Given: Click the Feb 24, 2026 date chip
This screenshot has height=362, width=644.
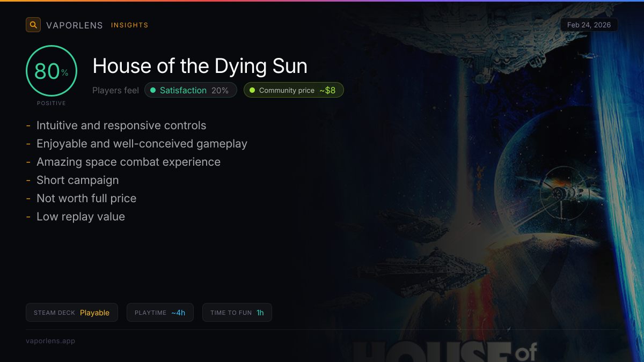Looking at the screenshot, I should (x=589, y=25).
